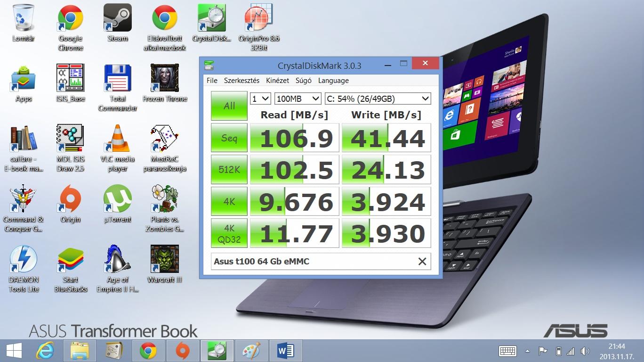Launch the VLC media player desktop shortcut
Screen dimensions: 644x362
(x=118, y=148)
